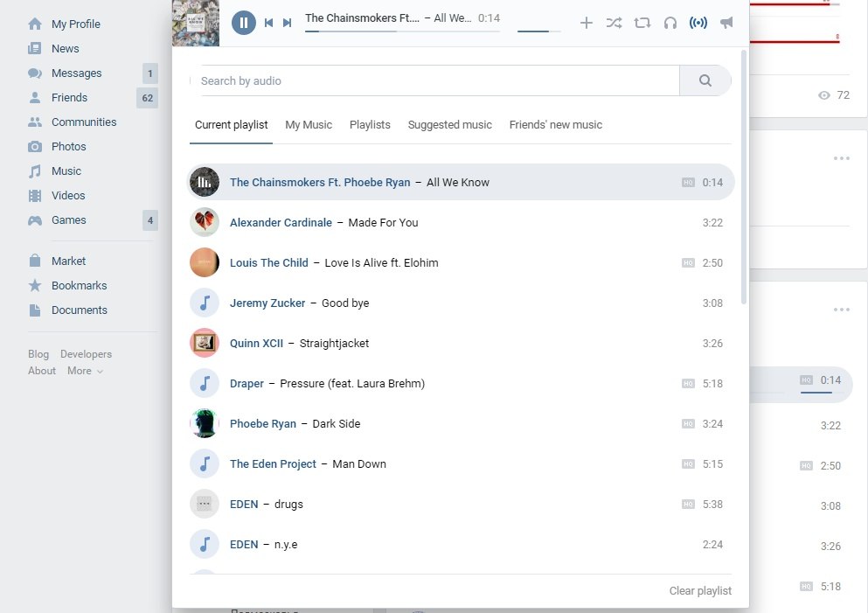This screenshot has width=868, height=613.
Task: Open artist Alexander Cardinale link
Action: [x=281, y=223]
